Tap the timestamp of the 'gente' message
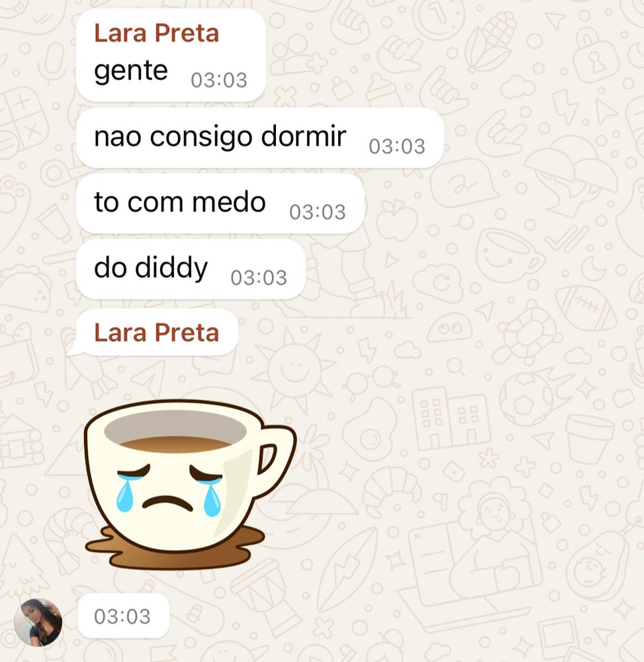644x662 pixels. click(219, 80)
